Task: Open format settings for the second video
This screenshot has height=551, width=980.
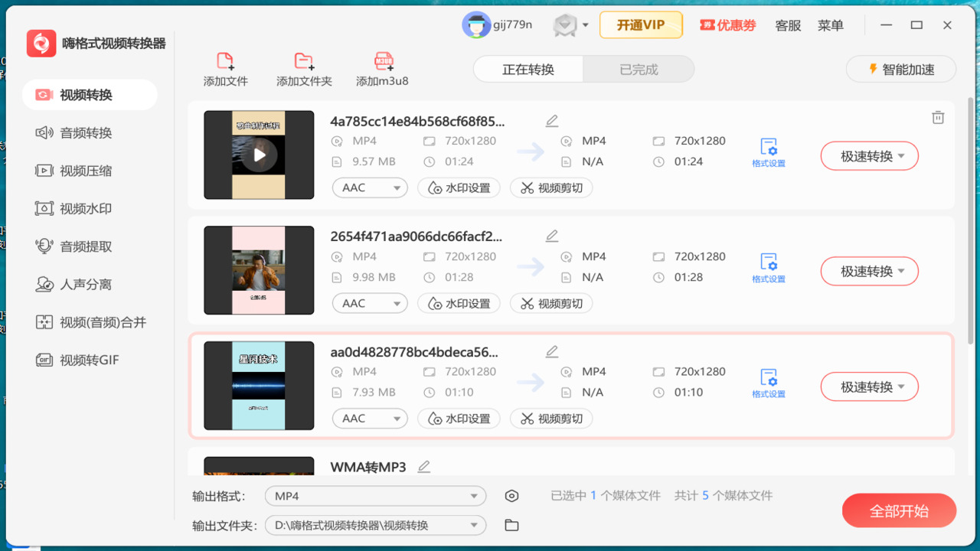Action: (x=768, y=267)
